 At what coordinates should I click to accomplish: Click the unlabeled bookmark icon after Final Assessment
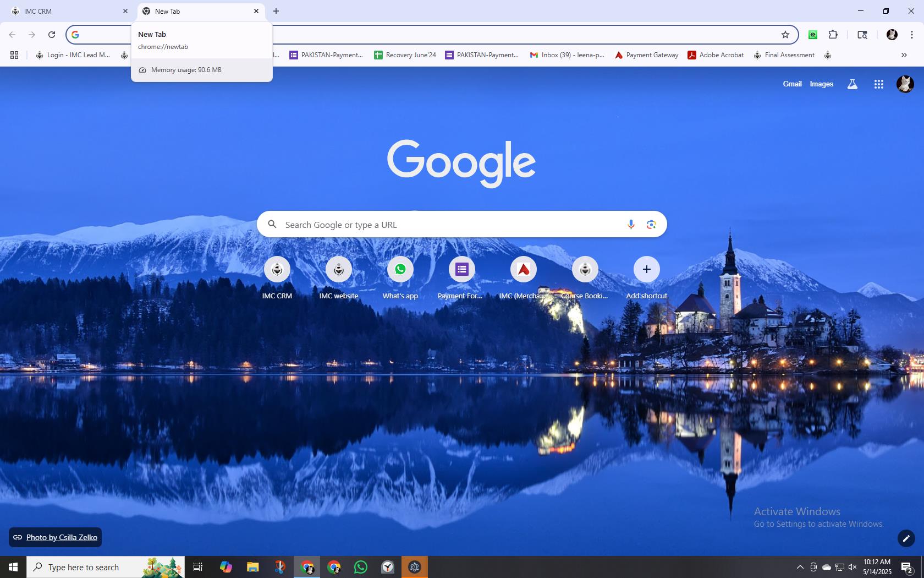pyautogui.click(x=828, y=55)
